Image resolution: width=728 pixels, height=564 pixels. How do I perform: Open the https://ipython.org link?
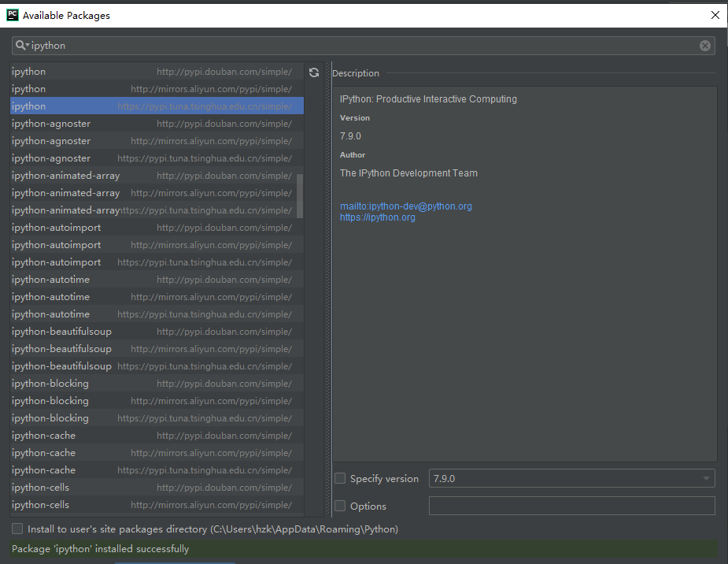378,217
